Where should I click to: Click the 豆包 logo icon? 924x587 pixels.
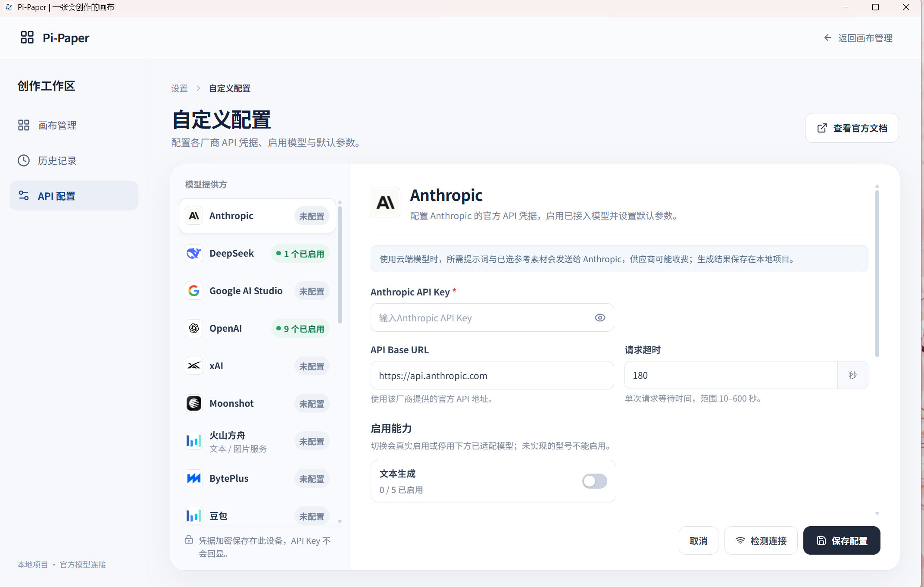pyautogui.click(x=194, y=516)
